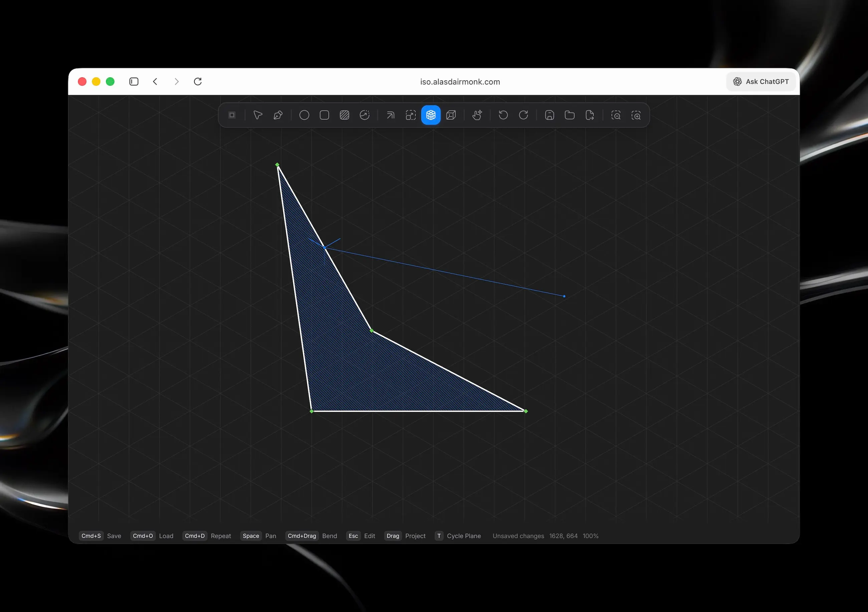Screen dimensions: 868x612
Task: Zoom out using the magnifier minus icon
Action: pyautogui.click(x=616, y=115)
